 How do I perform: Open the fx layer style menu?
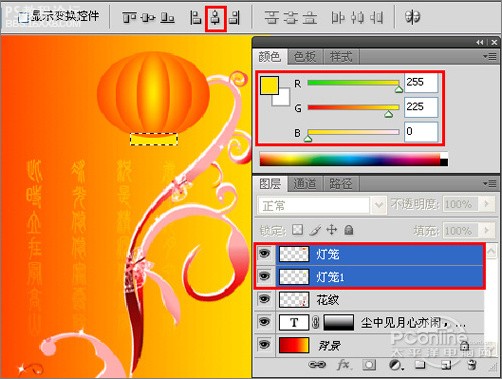point(343,365)
